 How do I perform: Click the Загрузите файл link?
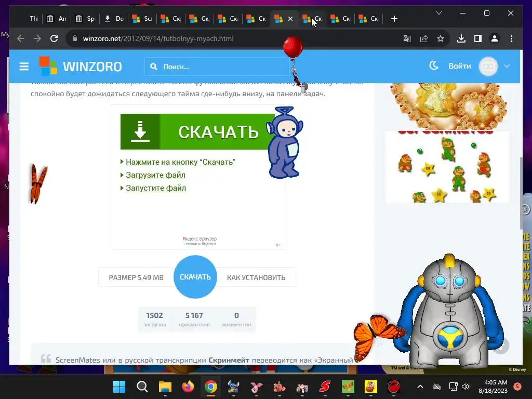click(x=155, y=175)
